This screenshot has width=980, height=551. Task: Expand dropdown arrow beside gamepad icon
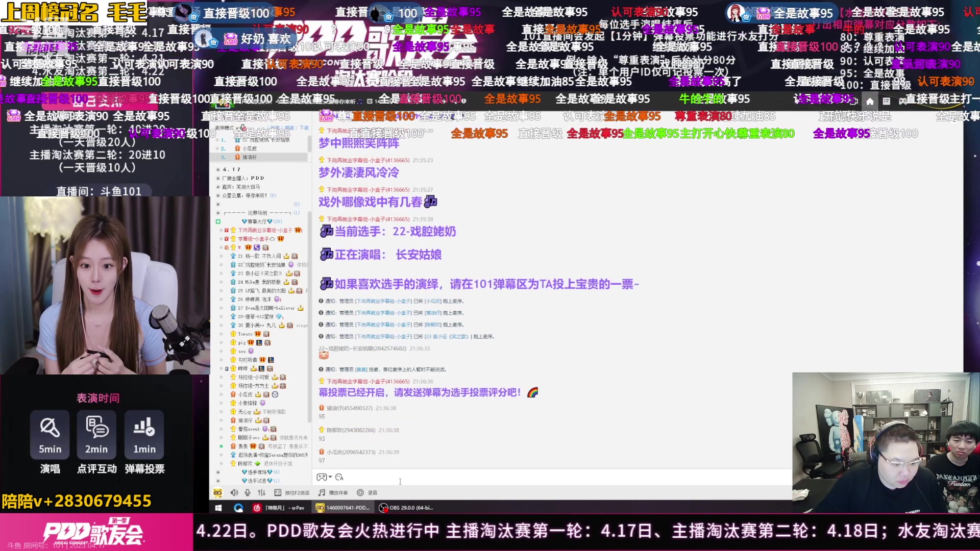pyautogui.click(x=330, y=477)
